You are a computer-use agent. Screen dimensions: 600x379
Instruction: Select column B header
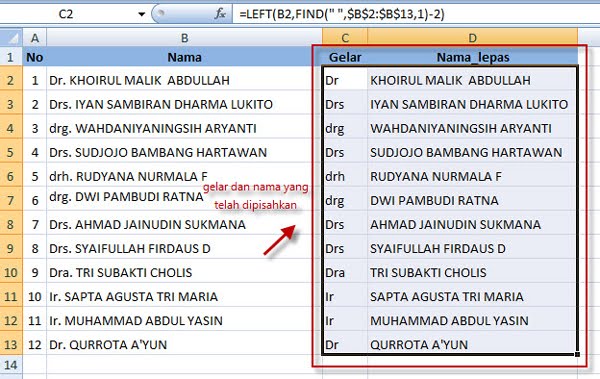tap(184, 38)
